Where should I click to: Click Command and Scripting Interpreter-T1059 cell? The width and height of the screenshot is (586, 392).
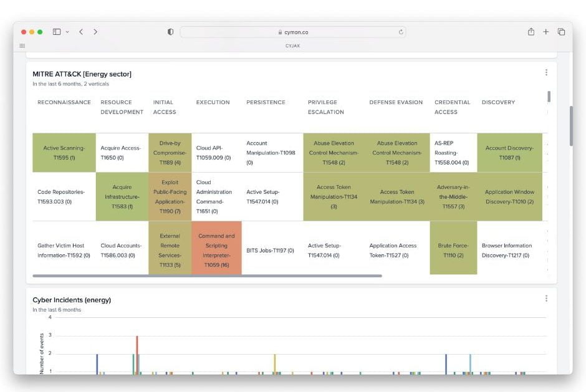216,250
